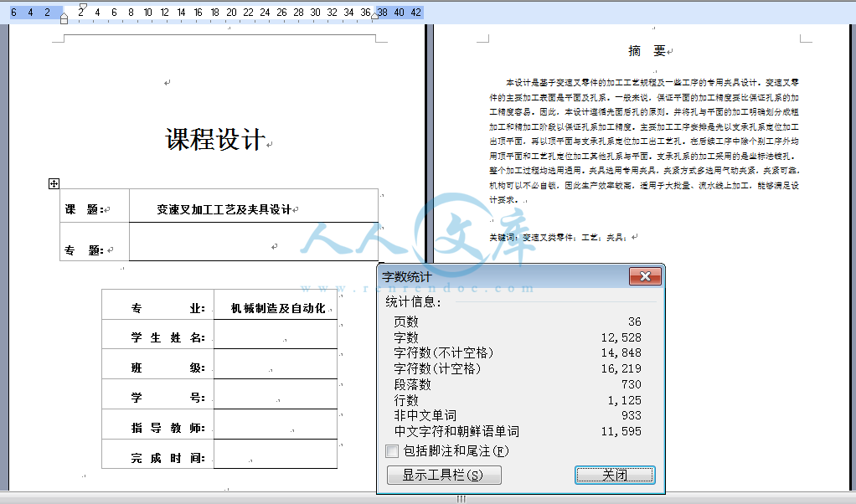Click the 专 题: label cell

(x=95, y=242)
